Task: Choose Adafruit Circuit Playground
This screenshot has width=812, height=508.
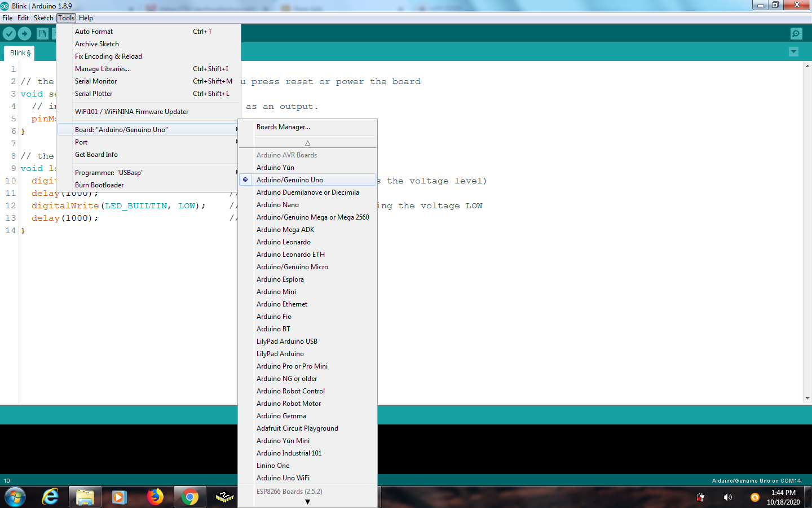Action: 307,428
